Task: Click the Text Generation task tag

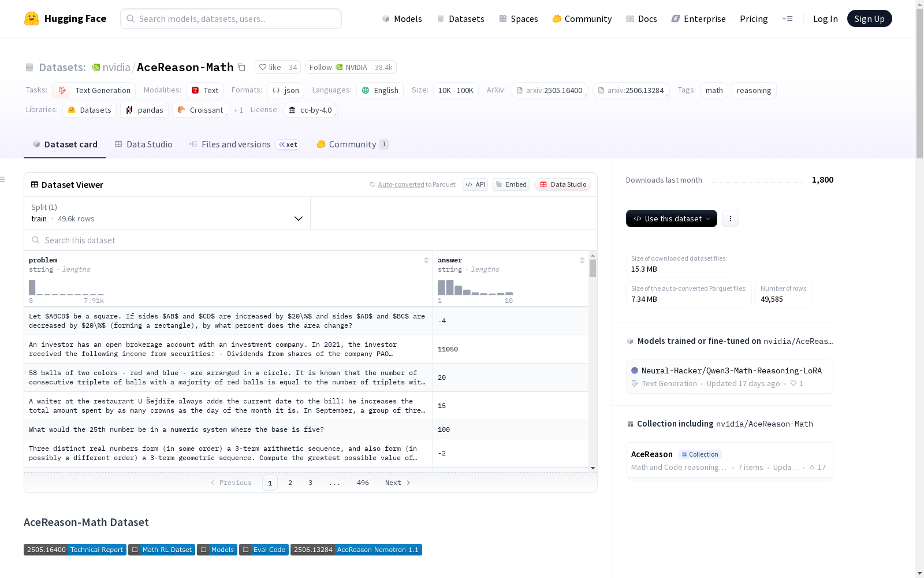Action: 94,90
